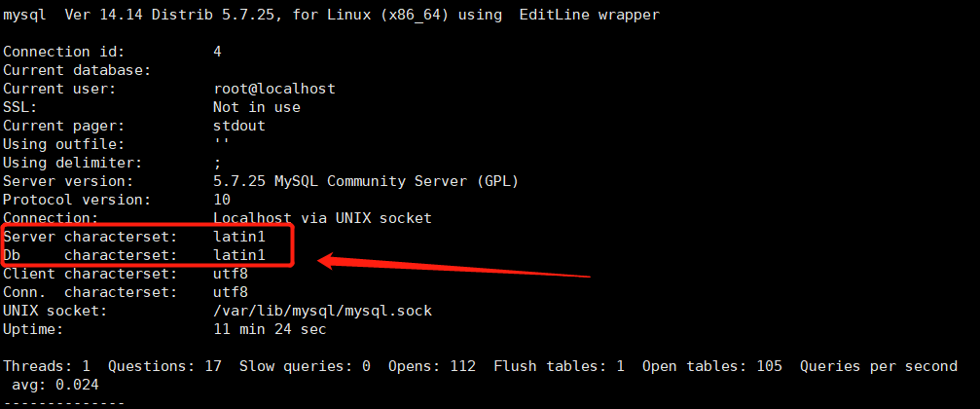This screenshot has height=409, width=980.
Task: Click the 'avg: 0.024' text
Action: [x=54, y=385]
